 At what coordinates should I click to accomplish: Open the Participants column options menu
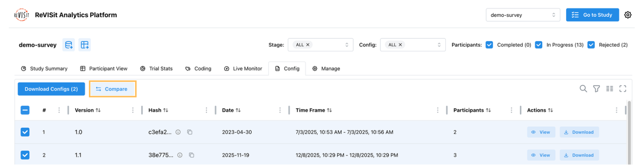[511, 110]
